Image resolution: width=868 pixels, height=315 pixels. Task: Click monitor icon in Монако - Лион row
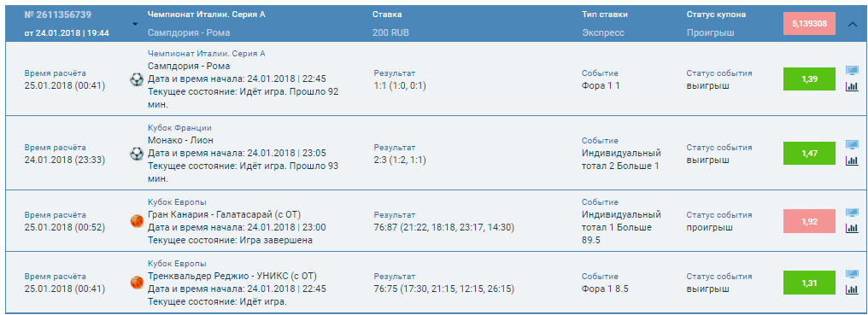[852, 144]
